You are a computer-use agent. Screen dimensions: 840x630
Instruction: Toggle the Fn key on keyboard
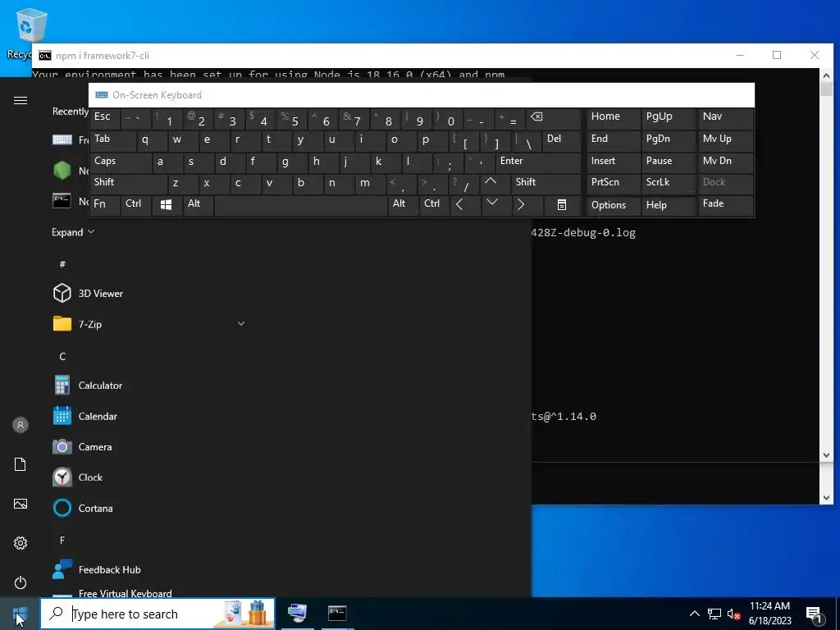(x=104, y=205)
